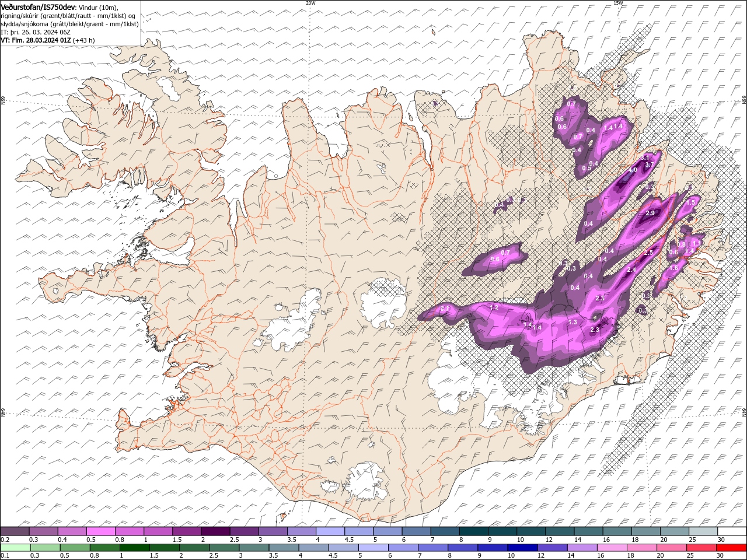Click the '1.6' snowfall value on map
The height and width of the screenshot is (560, 747).
(674, 268)
